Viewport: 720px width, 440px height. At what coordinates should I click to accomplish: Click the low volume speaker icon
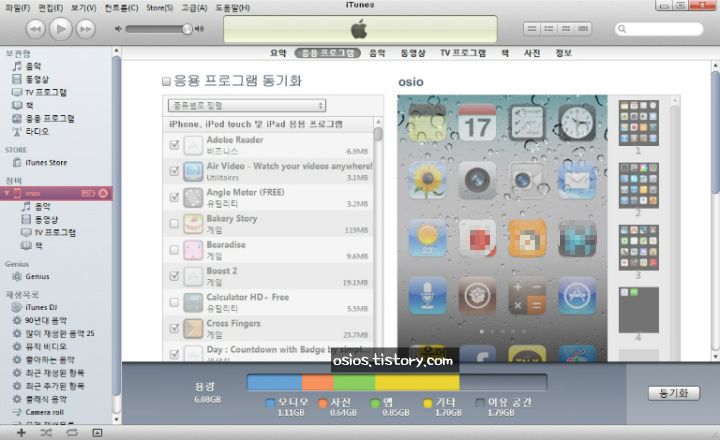118,29
